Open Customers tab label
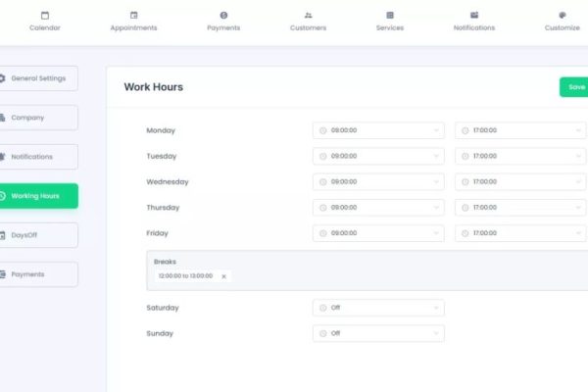The height and width of the screenshot is (392, 588). coord(309,27)
